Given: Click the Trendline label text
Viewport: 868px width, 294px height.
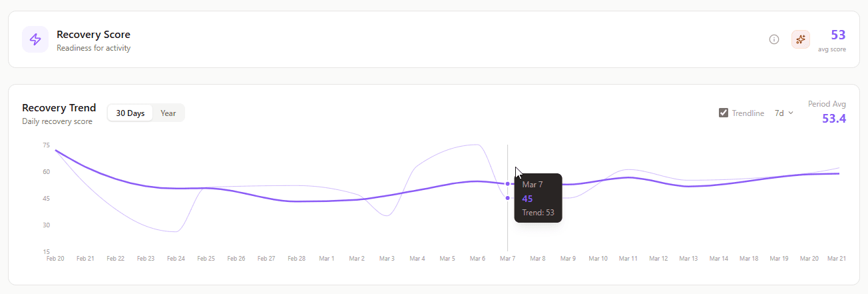Looking at the screenshot, I should pos(748,113).
